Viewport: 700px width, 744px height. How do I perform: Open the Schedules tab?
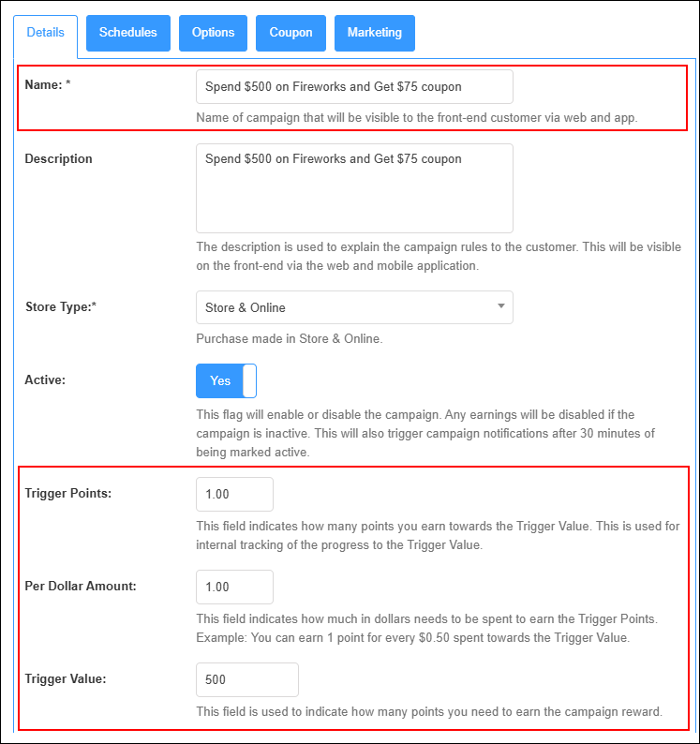pos(128,33)
